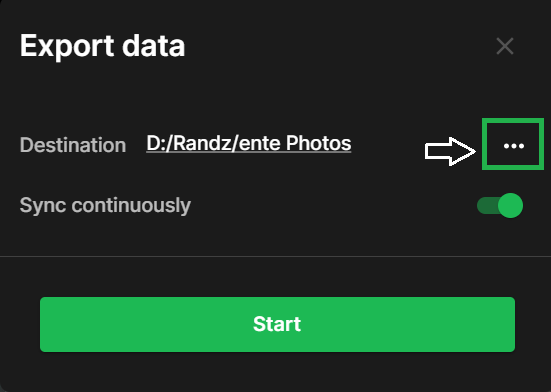Image resolution: width=551 pixels, height=392 pixels.
Task: Show the overflow menu highlighted by the arrow
Action: tap(513, 146)
